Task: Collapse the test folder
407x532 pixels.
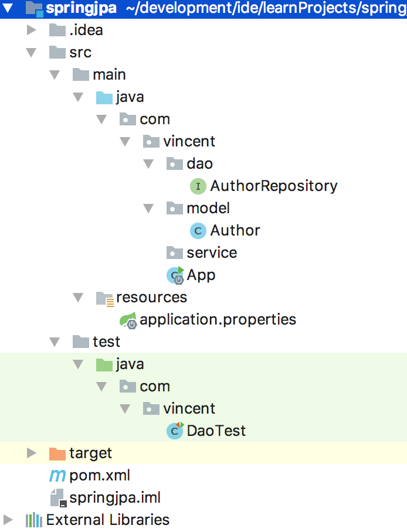Action: pos(55,342)
